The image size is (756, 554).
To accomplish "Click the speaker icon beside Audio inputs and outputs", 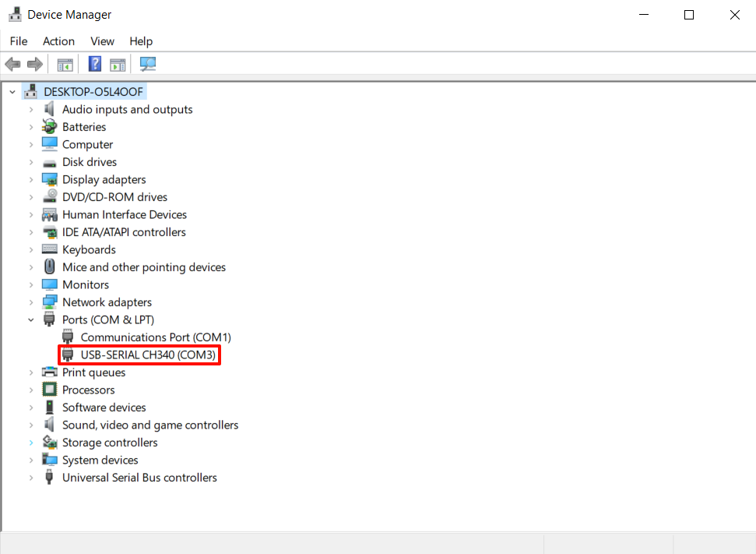I will point(49,110).
